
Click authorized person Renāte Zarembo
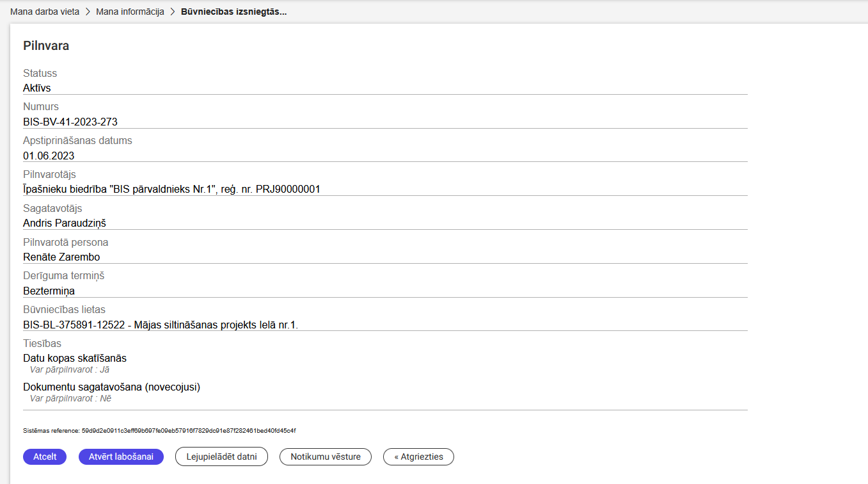tap(61, 257)
